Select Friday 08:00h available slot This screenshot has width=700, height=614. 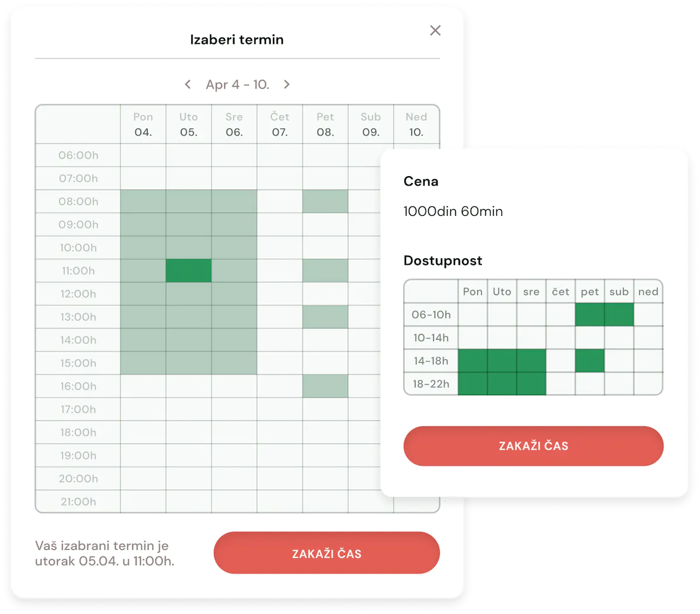pos(325,201)
